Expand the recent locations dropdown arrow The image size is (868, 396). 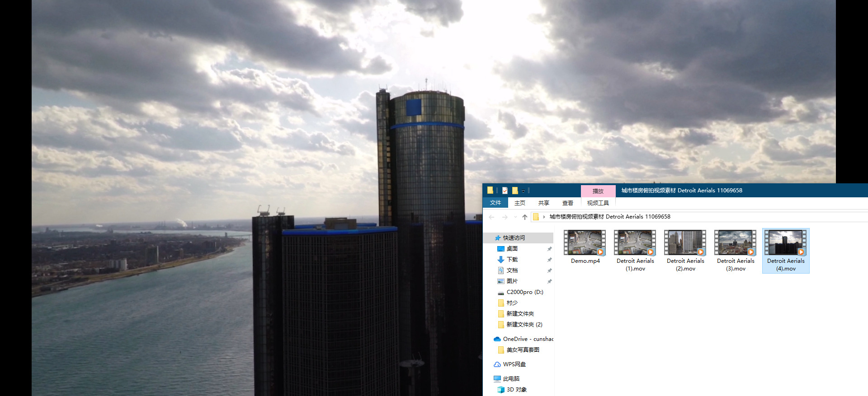pyautogui.click(x=515, y=217)
